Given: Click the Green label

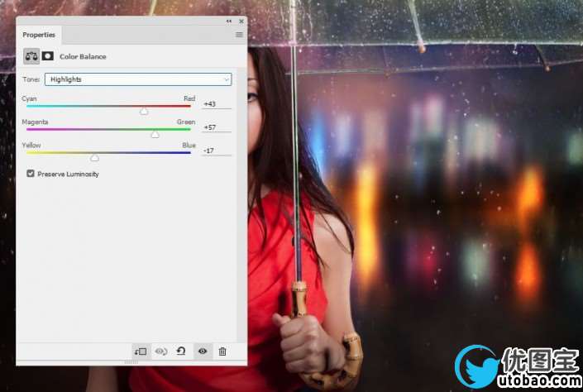Looking at the screenshot, I should [x=186, y=122].
